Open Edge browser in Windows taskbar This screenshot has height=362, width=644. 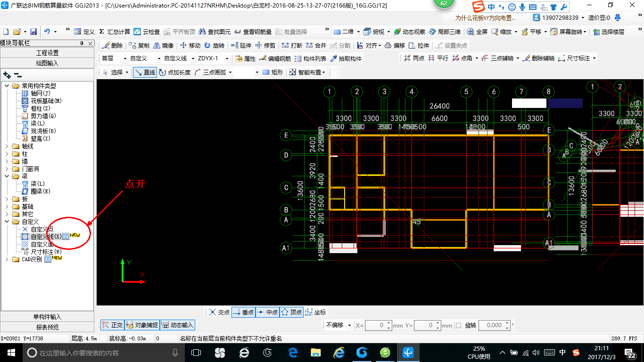[x=293, y=352]
